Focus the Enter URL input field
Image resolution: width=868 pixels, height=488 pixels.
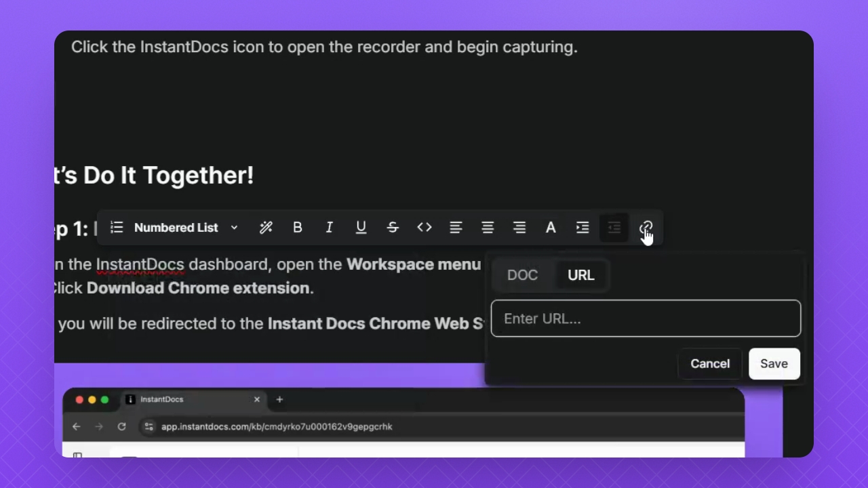pos(646,319)
